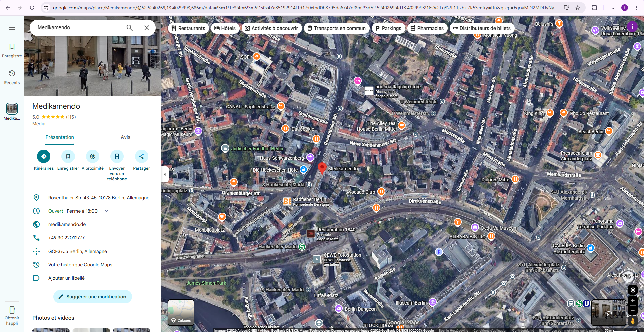Send place to phone icon

click(x=117, y=156)
